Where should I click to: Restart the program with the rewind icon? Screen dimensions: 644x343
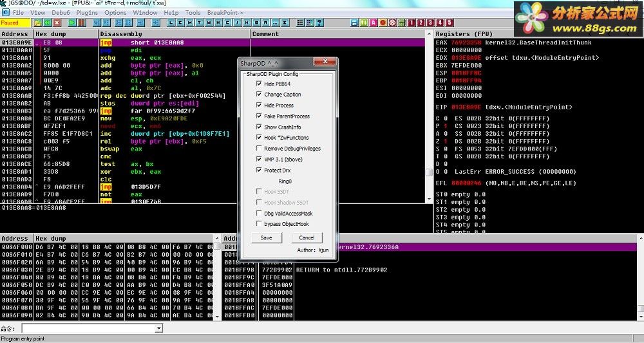[47, 23]
